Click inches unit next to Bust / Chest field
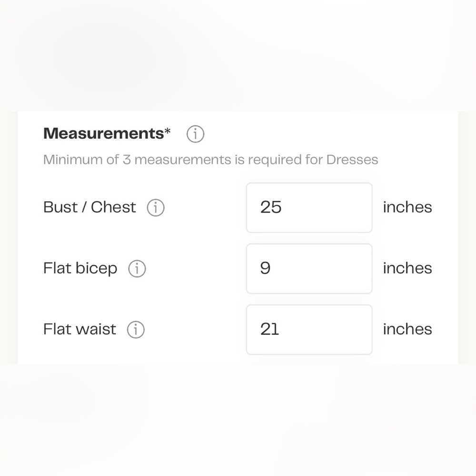Viewport: 476px width, 476px height. pos(407,208)
